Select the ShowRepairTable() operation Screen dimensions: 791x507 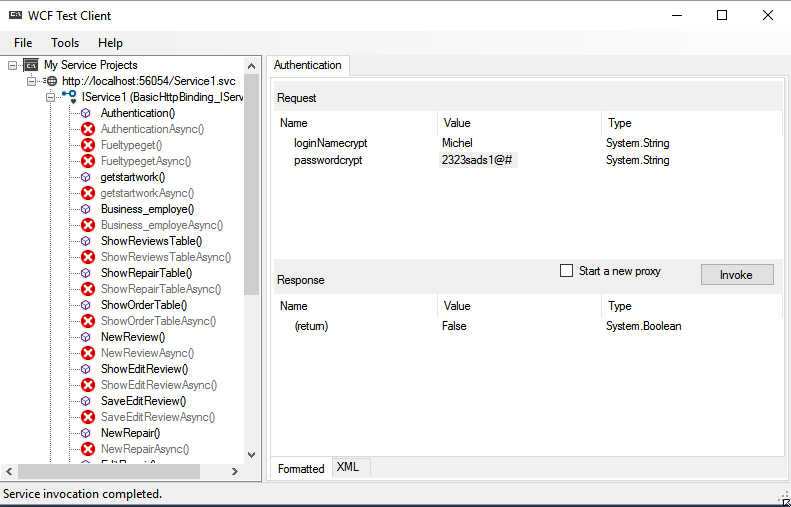click(x=146, y=273)
